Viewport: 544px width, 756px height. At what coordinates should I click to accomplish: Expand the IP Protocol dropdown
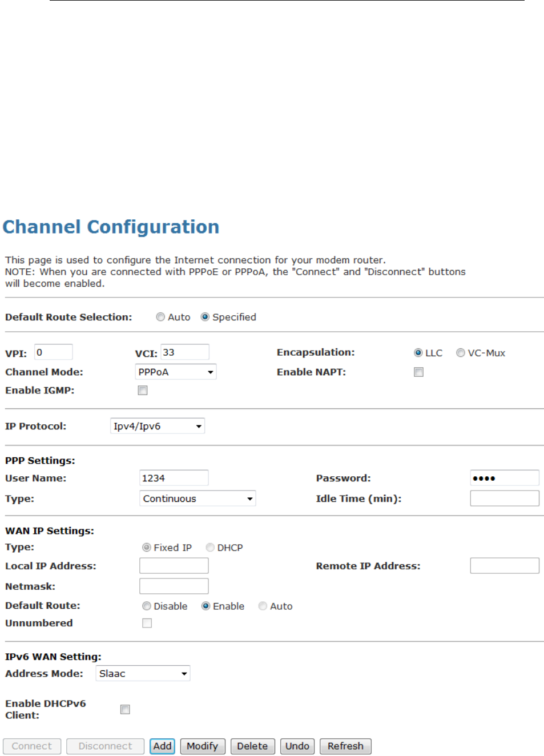coord(158,426)
